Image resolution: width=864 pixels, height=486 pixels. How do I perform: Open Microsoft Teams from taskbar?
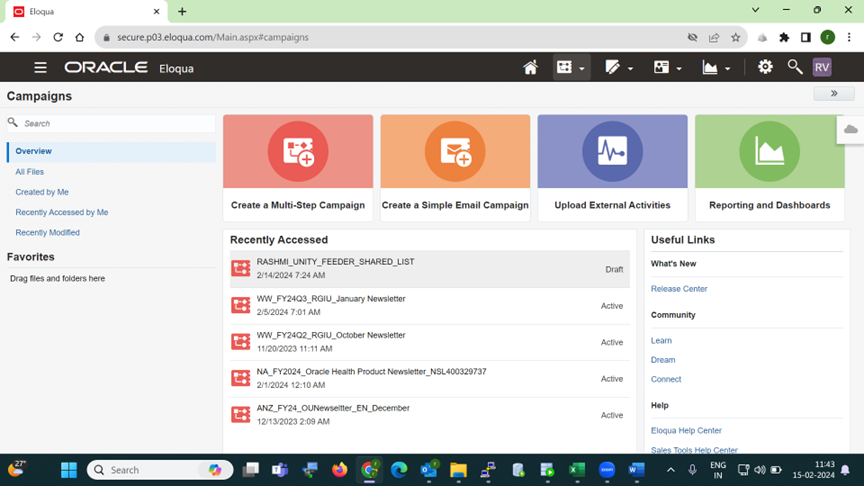point(280,470)
